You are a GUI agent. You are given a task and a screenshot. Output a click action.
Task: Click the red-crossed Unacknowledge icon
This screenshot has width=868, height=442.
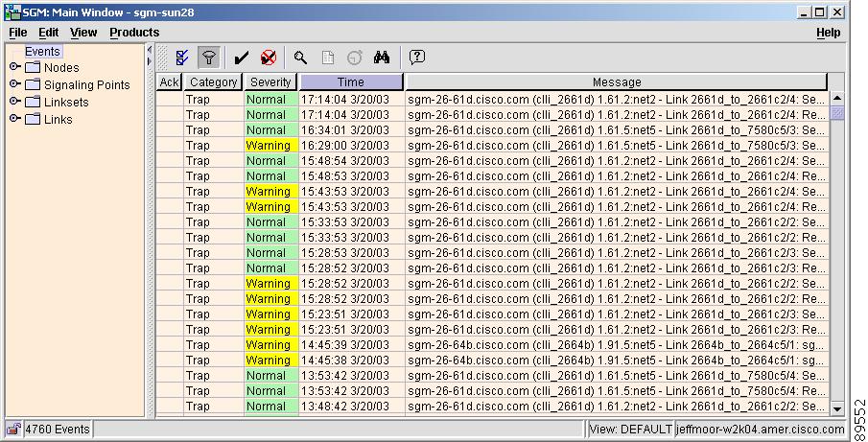269,57
